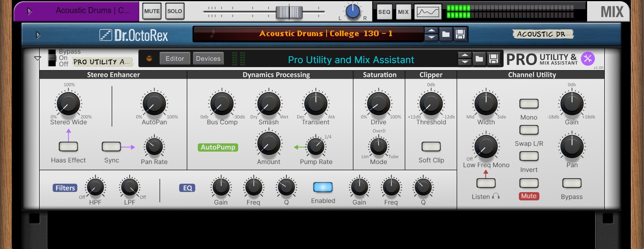Viewport: 644px width, 249px height.
Task: Click the Smash dry/wet knob
Action: 269,103
